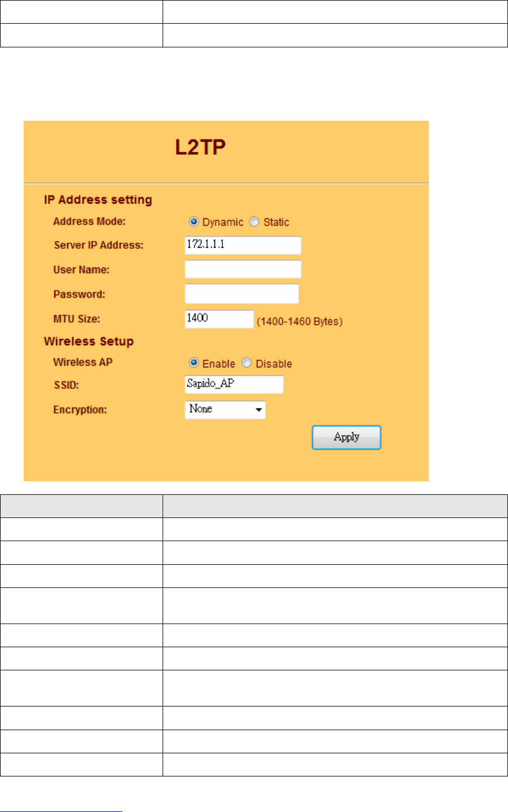Click the "User Name:" label
The image size is (508, 812).
tap(81, 270)
